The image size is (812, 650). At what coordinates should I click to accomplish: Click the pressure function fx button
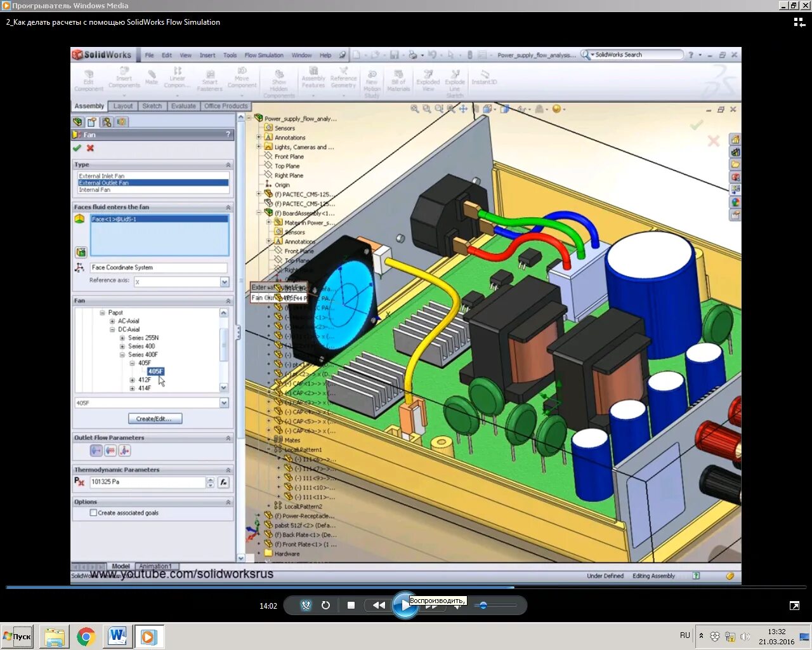(x=223, y=482)
